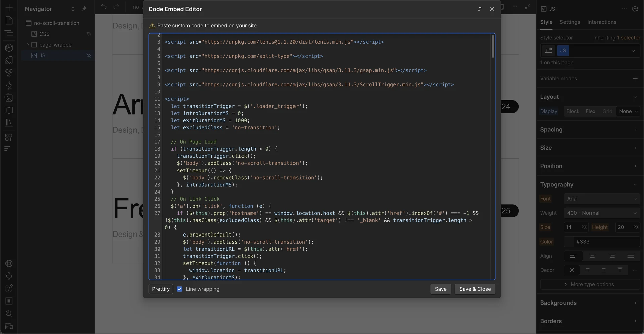Open more text decoration options

click(635, 270)
